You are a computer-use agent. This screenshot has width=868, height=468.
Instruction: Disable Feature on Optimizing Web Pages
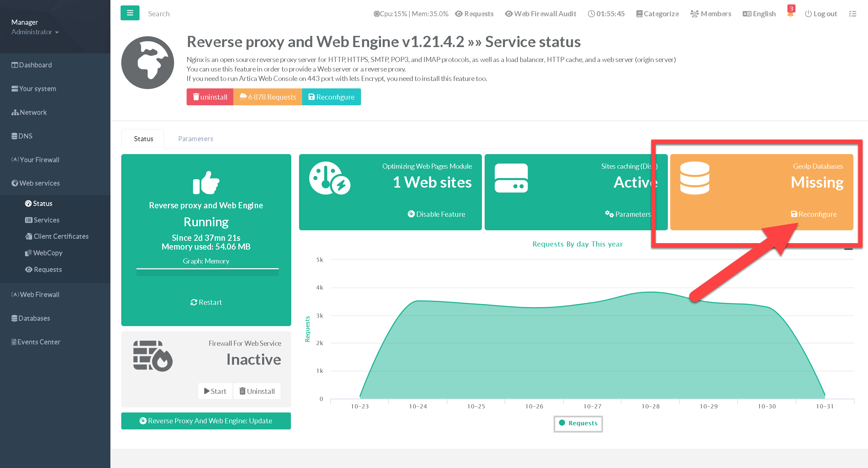point(436,214)
